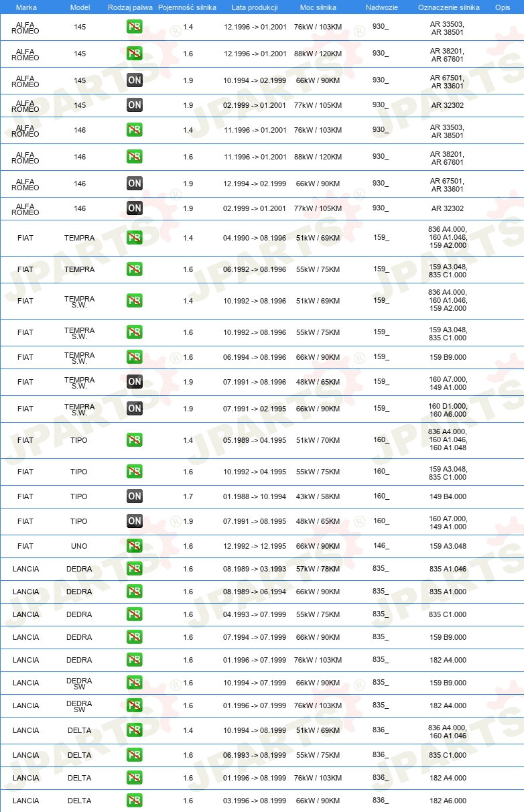Click the Oznaczenie silnika column header

pyautogui.click(x=449, y=7)
